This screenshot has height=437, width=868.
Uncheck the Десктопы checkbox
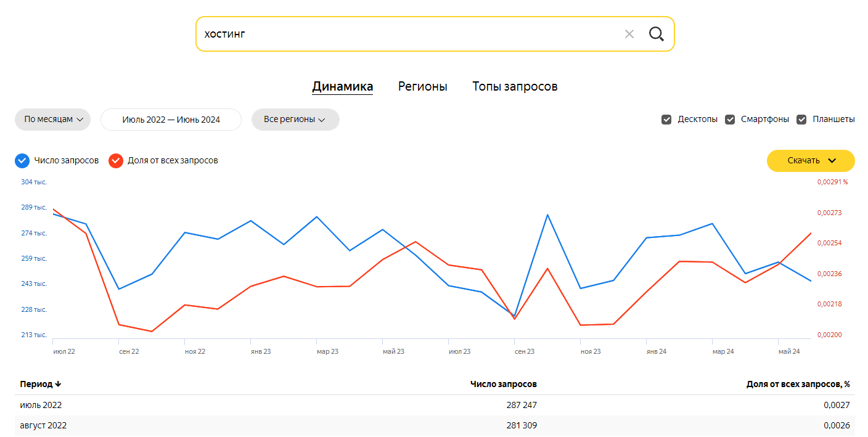(x=666, y=120)
